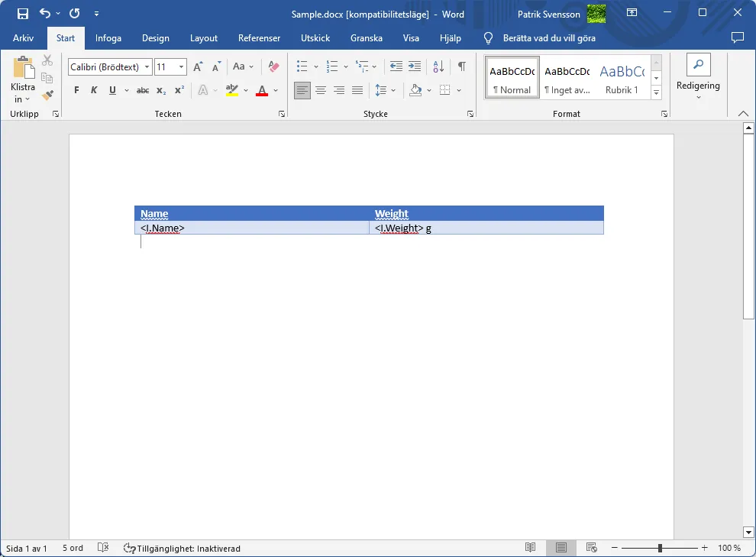Screen dimensions: 756x557
Task: Switch to the Layout tab
Action: click(x=203, y=38)
